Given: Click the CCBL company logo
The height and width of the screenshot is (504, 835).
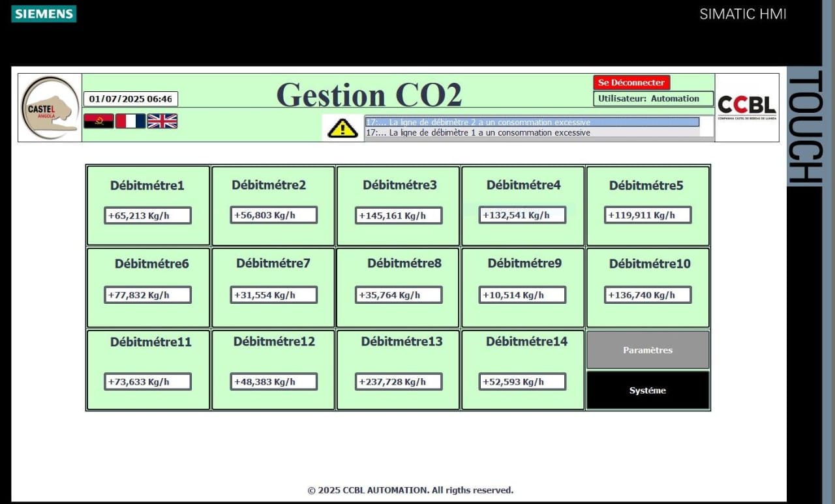Looking at the screenshot, I should [x=747, y=108].
